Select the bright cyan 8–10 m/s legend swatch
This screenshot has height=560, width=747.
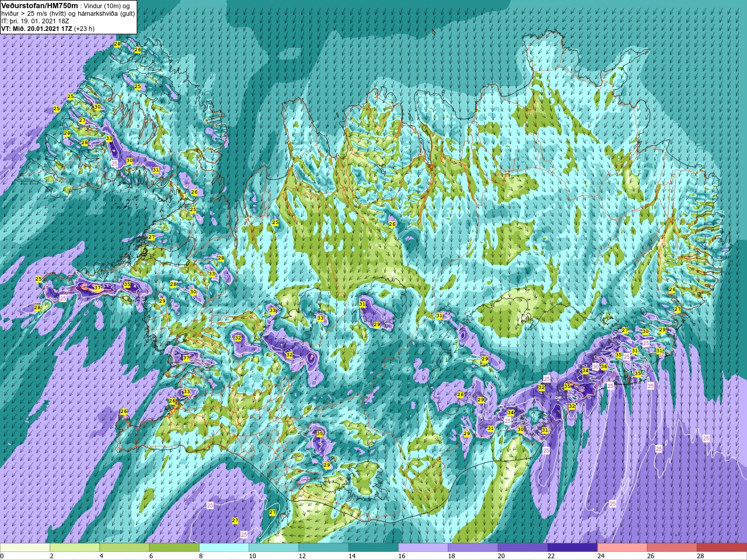click(224, 548)
